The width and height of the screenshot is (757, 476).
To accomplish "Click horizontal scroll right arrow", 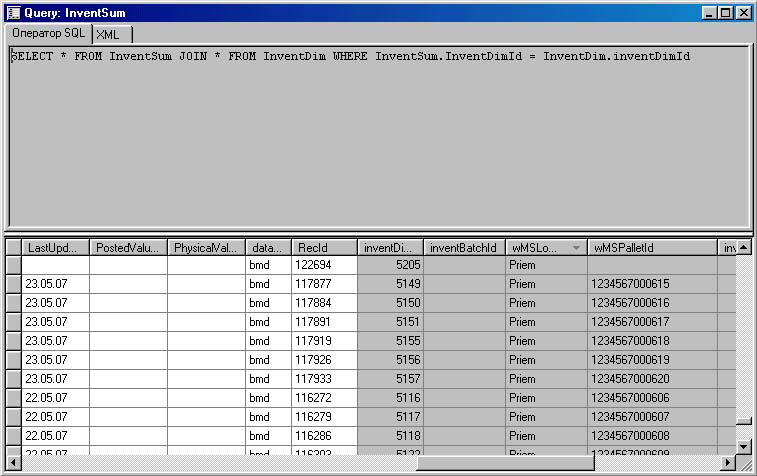I will click(728, 462).
